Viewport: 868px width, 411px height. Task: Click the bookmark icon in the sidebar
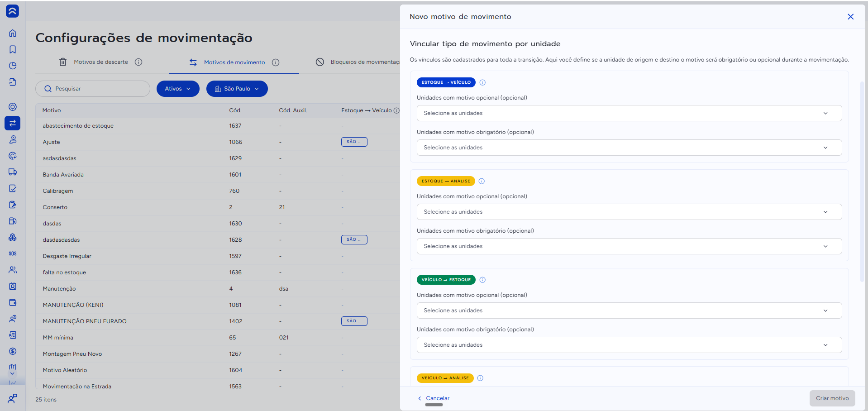[x=13, y=49]
